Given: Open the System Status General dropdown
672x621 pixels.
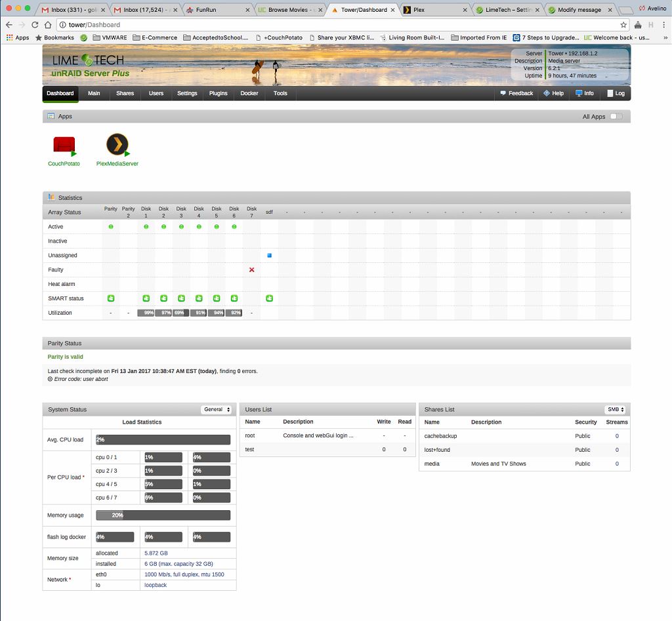Looking at the screenshot, I should 217,409.
